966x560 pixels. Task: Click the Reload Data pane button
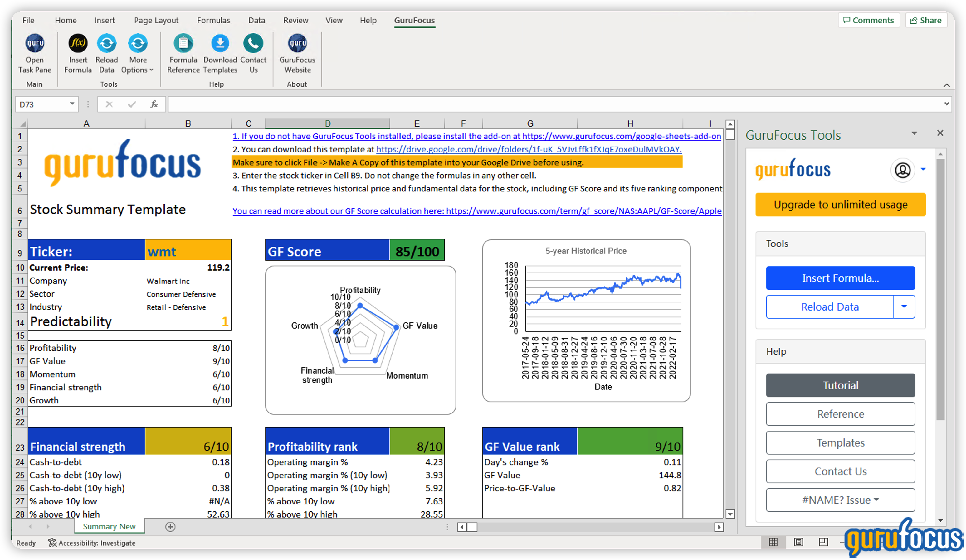[x=830, y=307]
